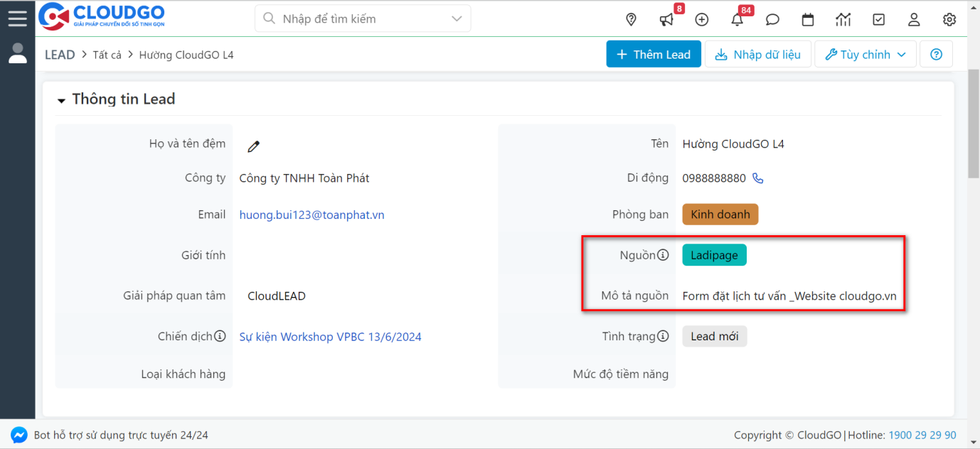980x449 pixels.
Task: Open the tasks checklist icon
Action: pos(878,19)
